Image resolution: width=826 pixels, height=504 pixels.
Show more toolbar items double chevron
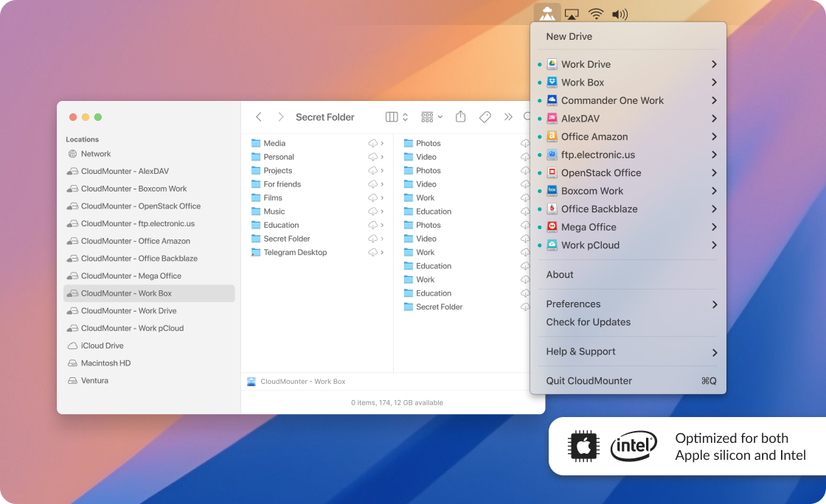point(508,117)
